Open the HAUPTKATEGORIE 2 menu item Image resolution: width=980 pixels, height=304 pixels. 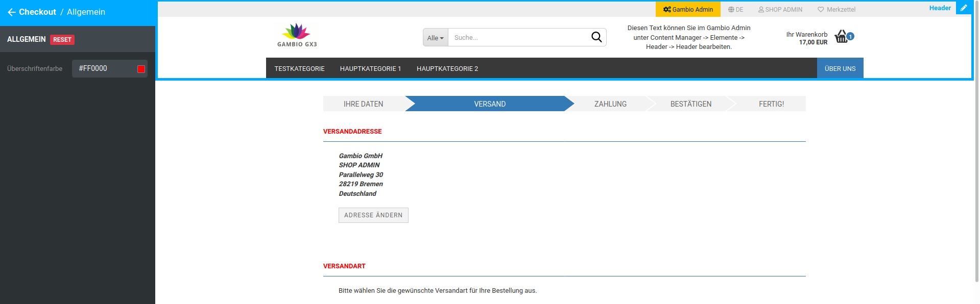[447, 69]
